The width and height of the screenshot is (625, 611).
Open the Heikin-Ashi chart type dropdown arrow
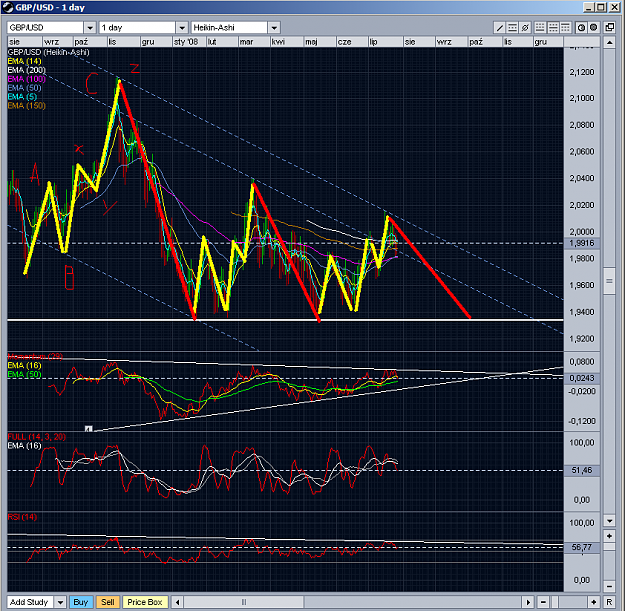pyautogui.click(x=274, y=28)
